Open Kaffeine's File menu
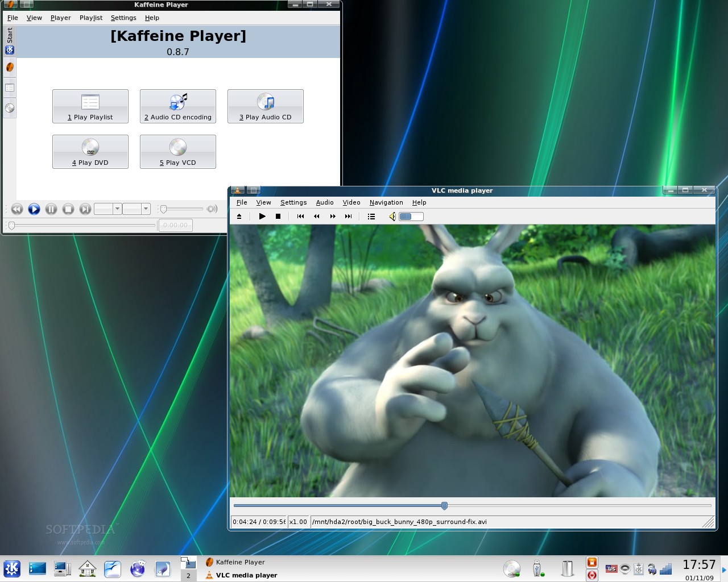 pyautogui.click(x=13, y=18)
